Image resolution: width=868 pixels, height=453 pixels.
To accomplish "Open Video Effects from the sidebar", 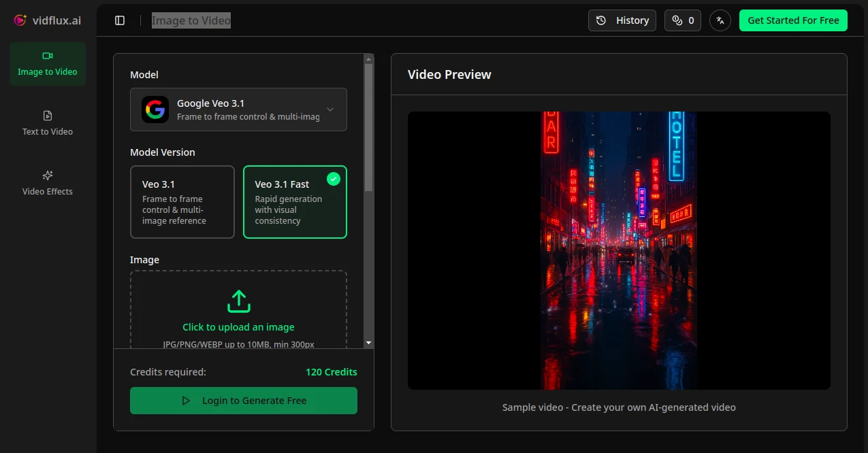I will click(47, 182).
